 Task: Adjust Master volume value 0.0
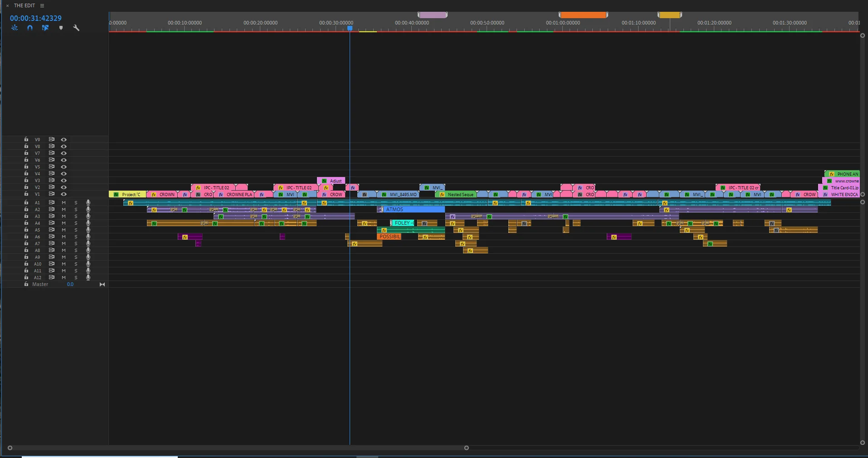70,284
